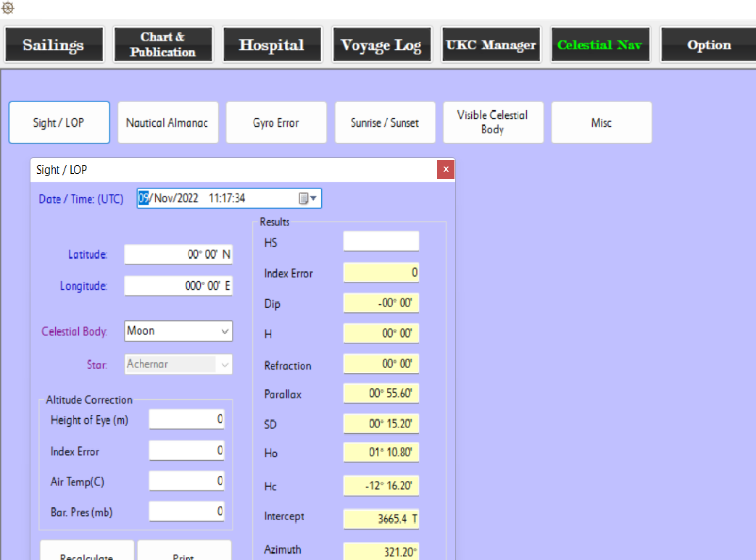
Task: Select the Celestial Nav menu
Action: (599, 45)
